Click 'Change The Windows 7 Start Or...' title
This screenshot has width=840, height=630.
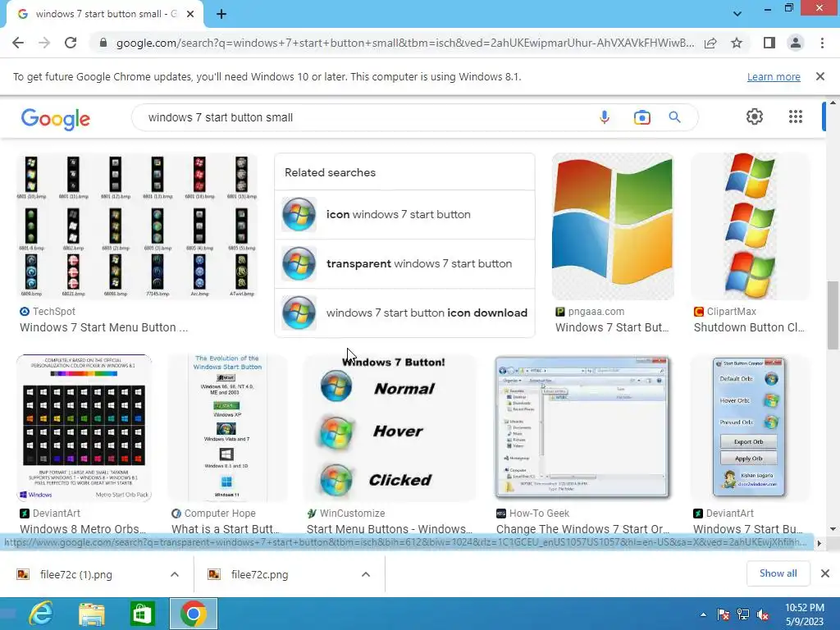[583, 529]
